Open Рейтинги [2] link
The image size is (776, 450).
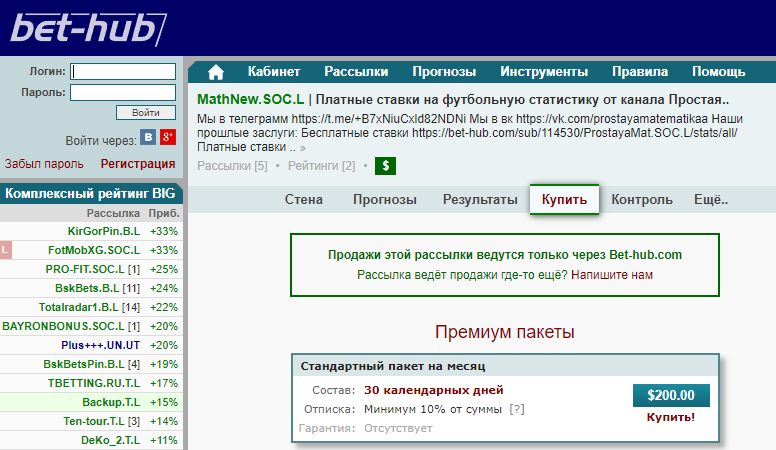tap(322, 166)
